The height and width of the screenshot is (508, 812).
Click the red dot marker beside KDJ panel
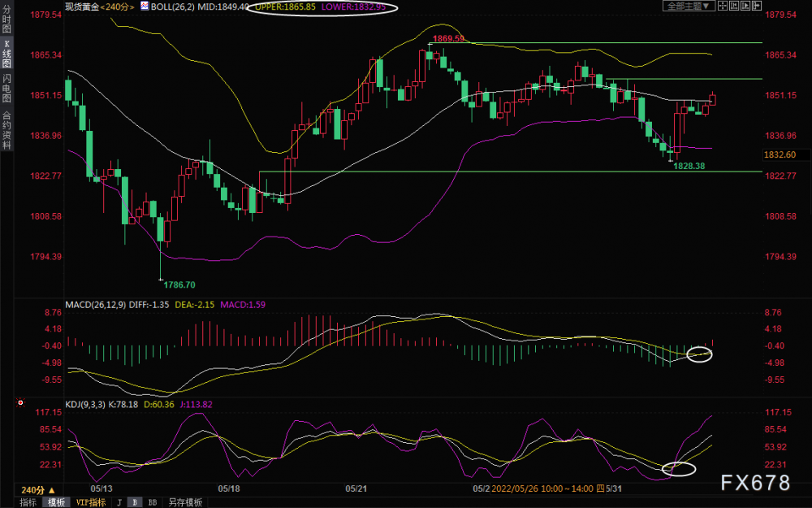(20, 403)
